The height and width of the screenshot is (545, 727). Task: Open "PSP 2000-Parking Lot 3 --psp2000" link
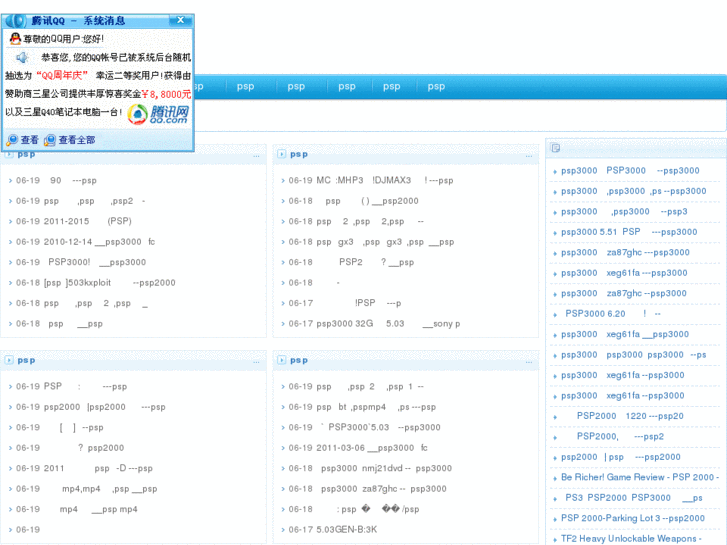[632, 518]
